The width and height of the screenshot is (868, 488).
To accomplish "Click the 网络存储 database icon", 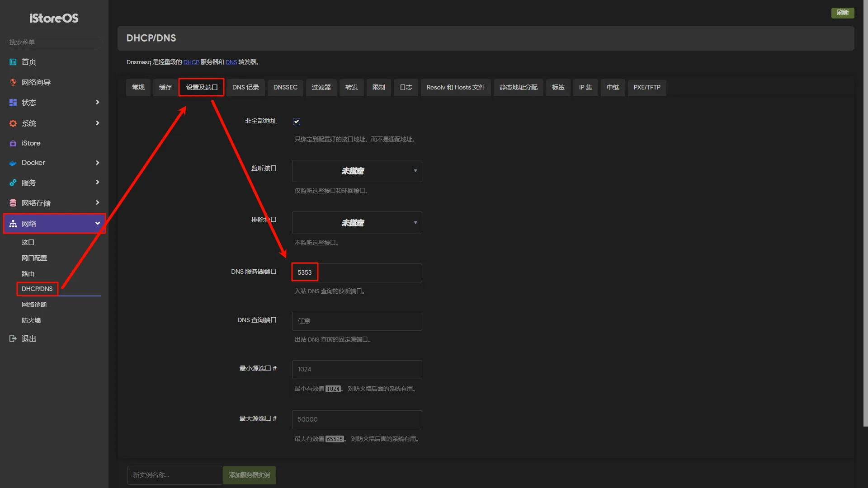I will pyautogui.click(x=13, y=203).
